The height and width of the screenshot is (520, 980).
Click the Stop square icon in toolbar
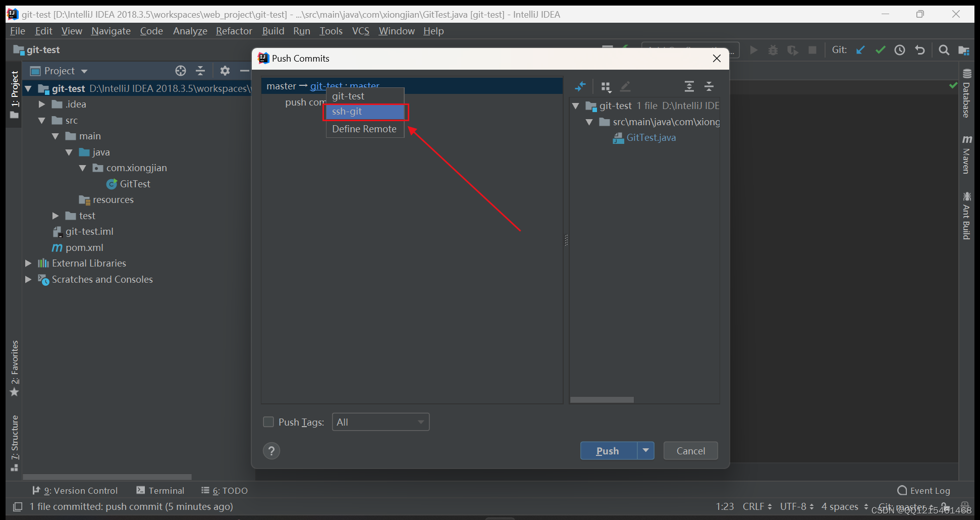tap(812, 50)
